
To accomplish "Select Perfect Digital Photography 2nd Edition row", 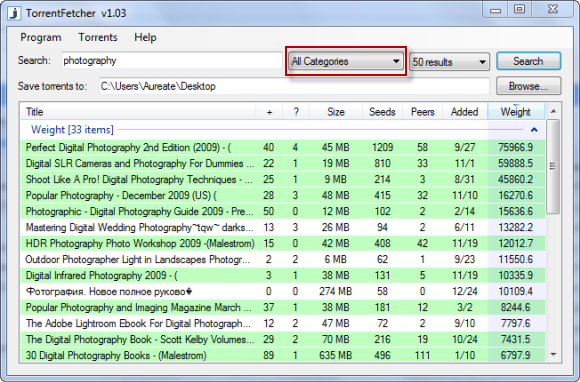I will [283, 148].
